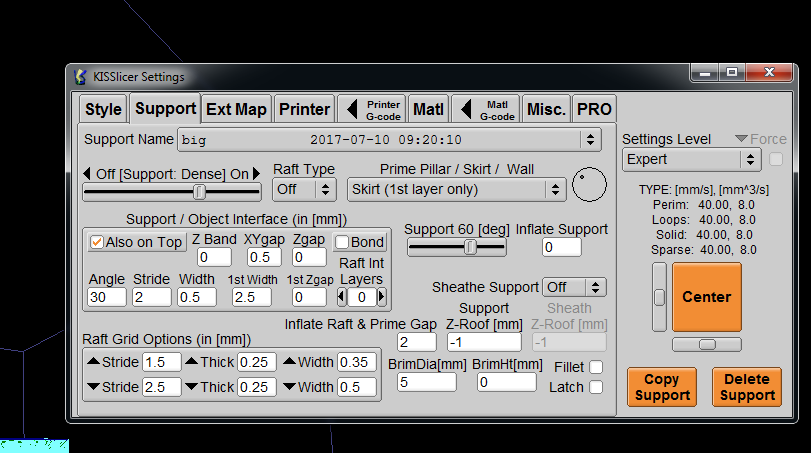This screenshot has height=453, width=811.
Task: Click the Support Z-Roof input field
Action: tap(484, 342)
